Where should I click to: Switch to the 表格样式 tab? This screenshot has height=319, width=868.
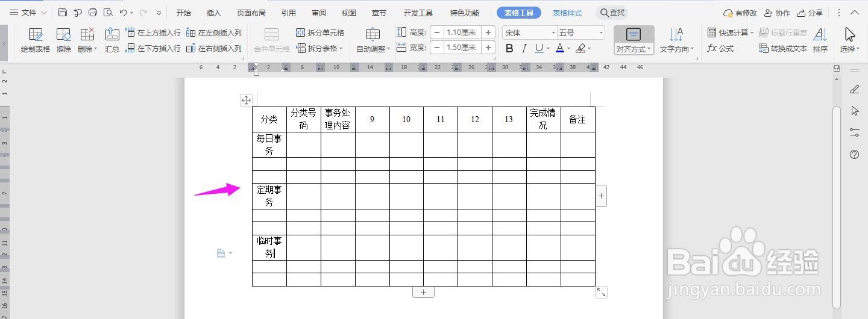tap(567, 13)
